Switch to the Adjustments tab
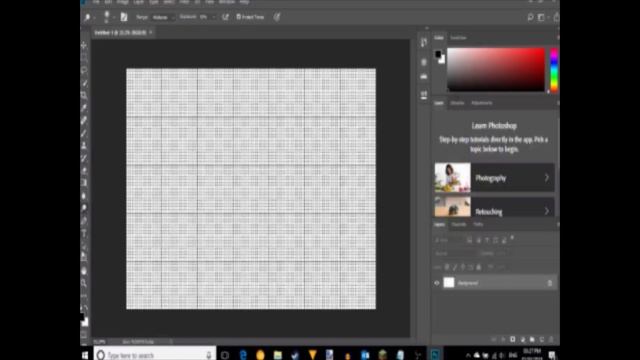Screen dimensions: 640x360 (482, 103)
